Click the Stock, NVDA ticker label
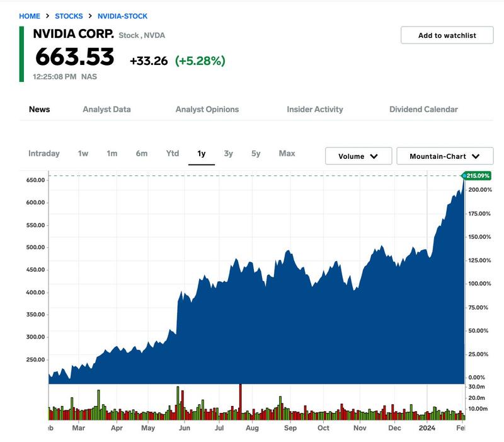 (142, 35)
